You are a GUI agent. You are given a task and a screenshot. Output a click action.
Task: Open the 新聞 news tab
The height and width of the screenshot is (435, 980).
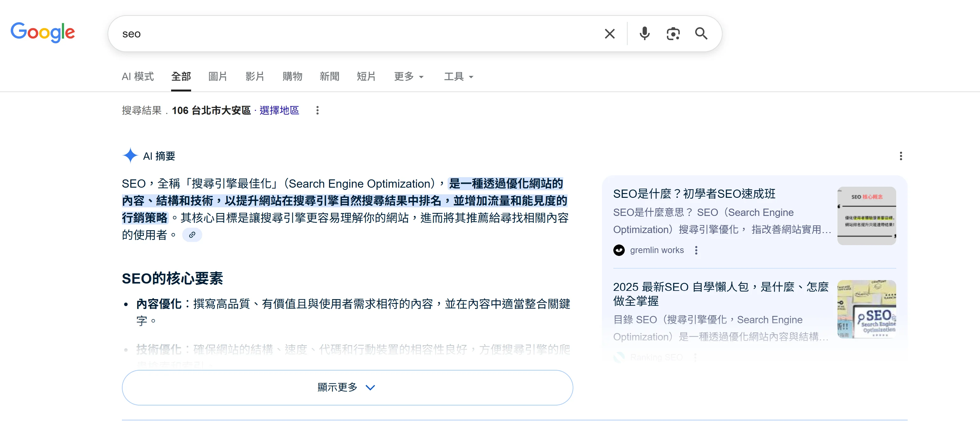[329, 77]
